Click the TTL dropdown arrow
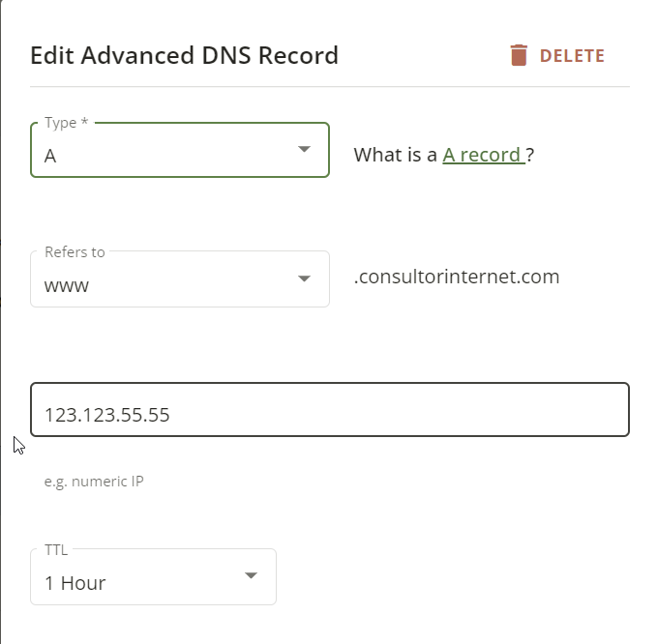 click(251, 575)
